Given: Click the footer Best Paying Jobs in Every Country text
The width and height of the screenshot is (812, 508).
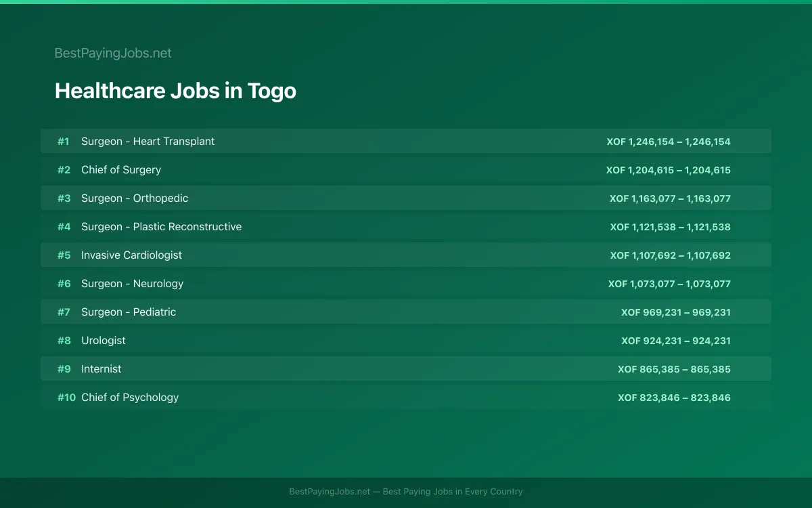Looking at the screenshot, I should [x=453, y=492].
